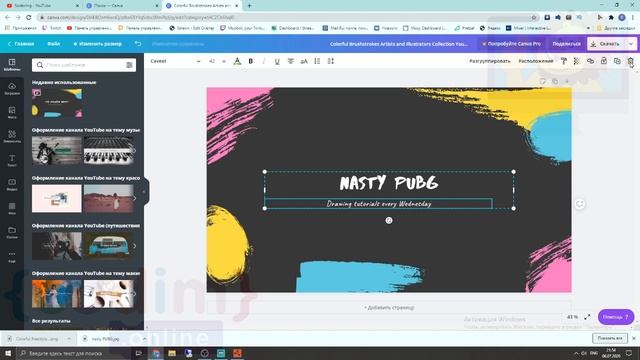The image size is (640, 360).
Task: Toggle bold formatting
Action: click(x=251, y=61)
